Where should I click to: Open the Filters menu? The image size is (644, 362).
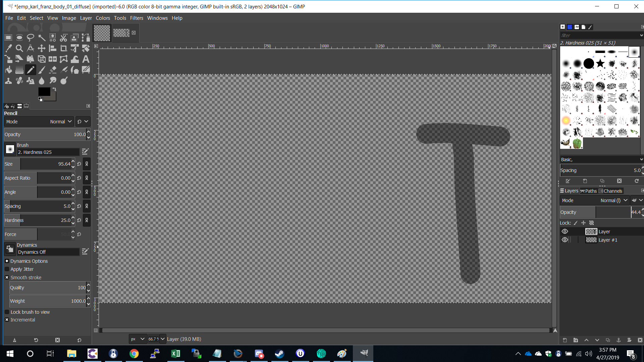click(x=137, y=18)
